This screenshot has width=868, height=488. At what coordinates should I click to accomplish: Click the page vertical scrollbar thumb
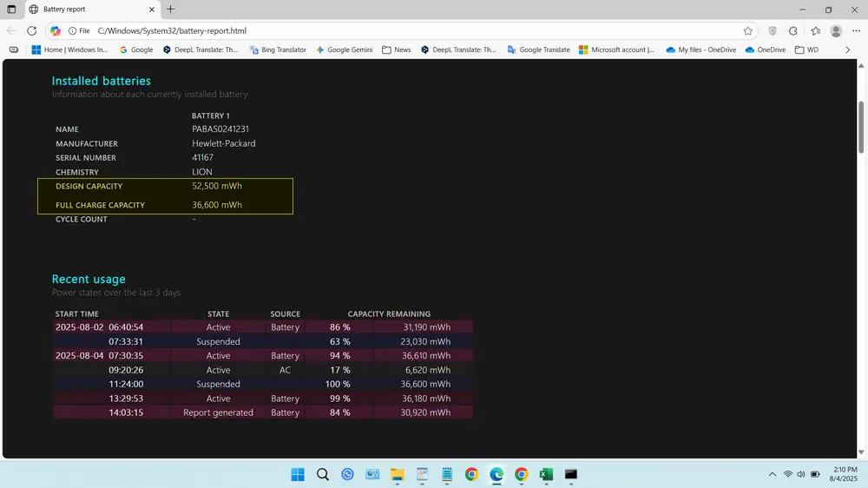(861, 128)
